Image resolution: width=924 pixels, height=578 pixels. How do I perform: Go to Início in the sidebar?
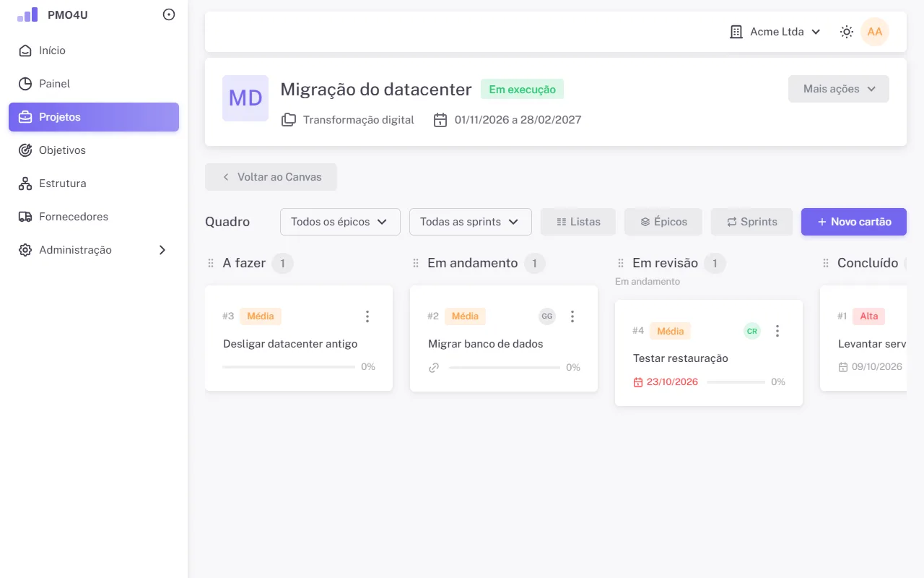94,51
